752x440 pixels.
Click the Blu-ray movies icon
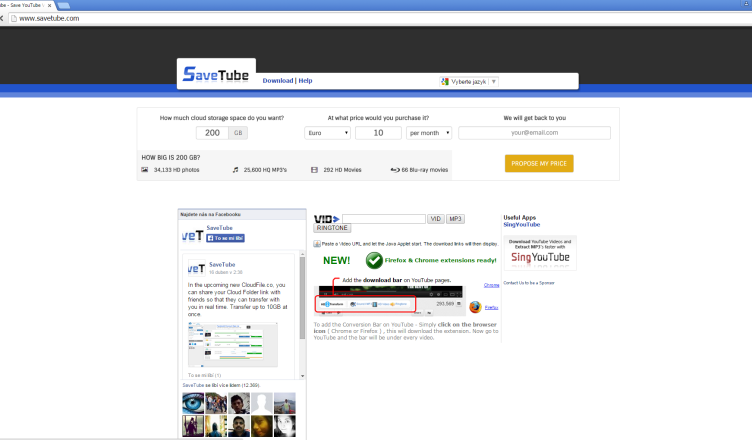(395, 170)
